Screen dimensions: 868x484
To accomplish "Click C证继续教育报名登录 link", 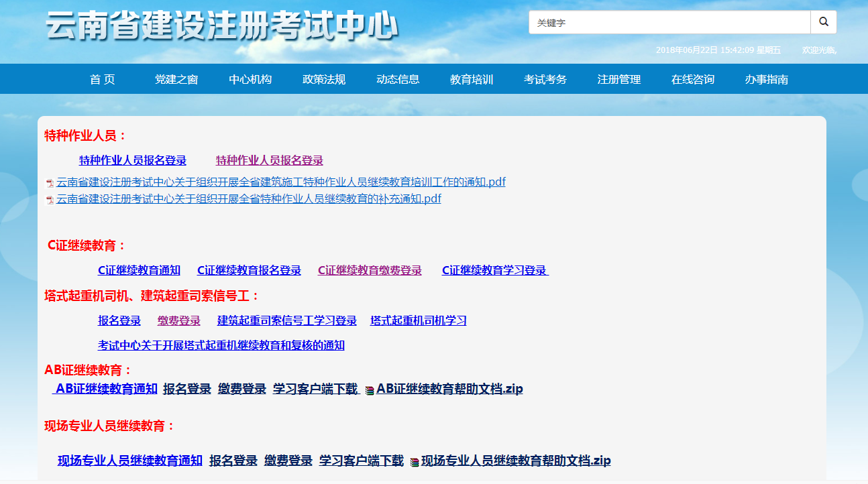I will click(249, 270).
